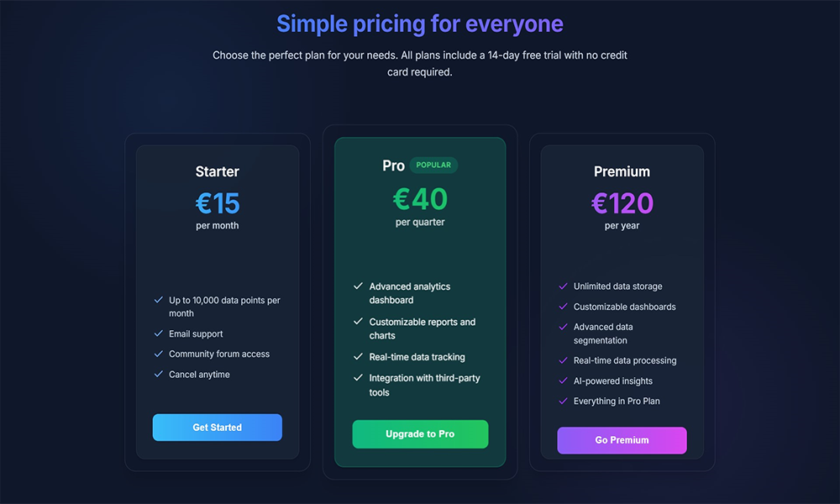Click the Go Premium button

coord(622,440)
